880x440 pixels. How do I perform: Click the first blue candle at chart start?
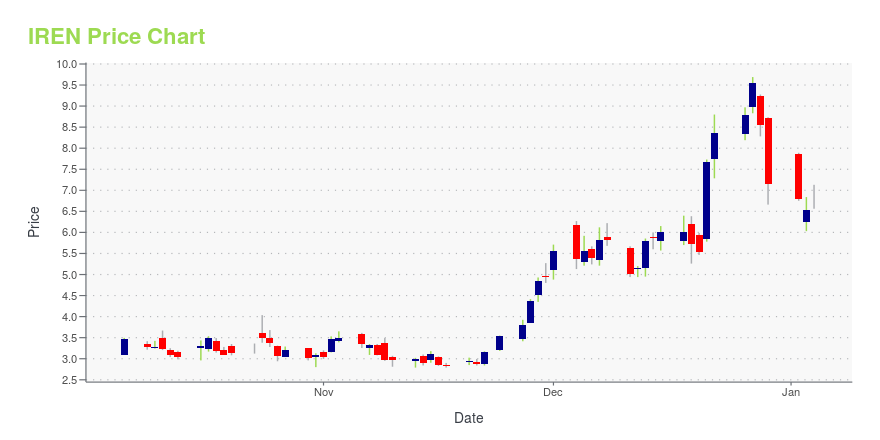(x=125, y=347)
